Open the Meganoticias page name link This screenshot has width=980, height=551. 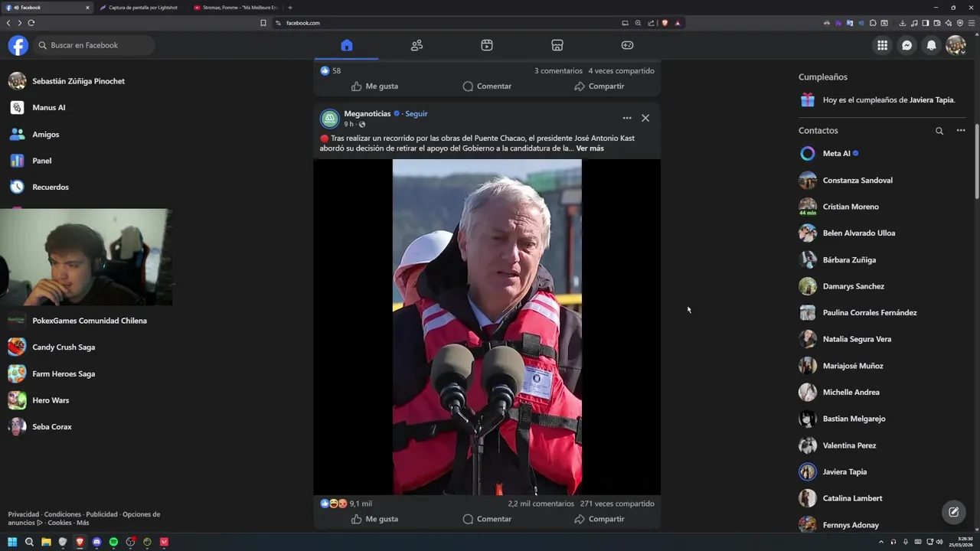tap(367, 114)
